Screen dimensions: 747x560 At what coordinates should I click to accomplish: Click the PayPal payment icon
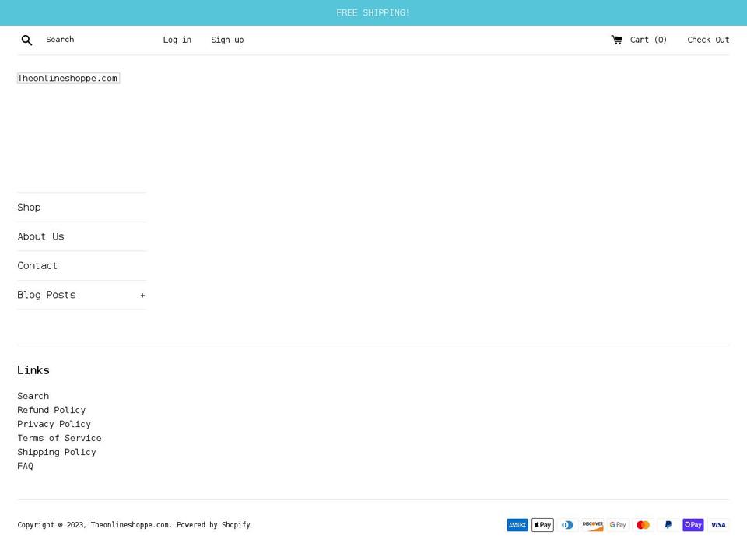[668, 525]
